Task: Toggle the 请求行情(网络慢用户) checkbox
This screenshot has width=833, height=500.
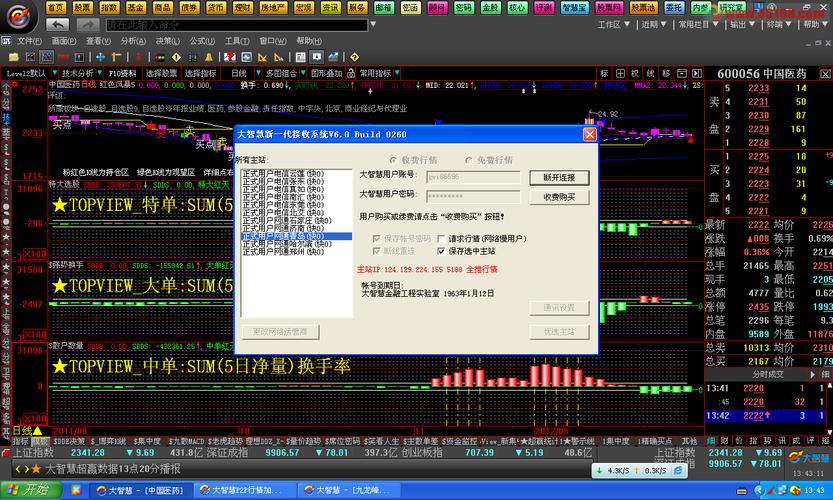Action: click(x=441, y=239)
